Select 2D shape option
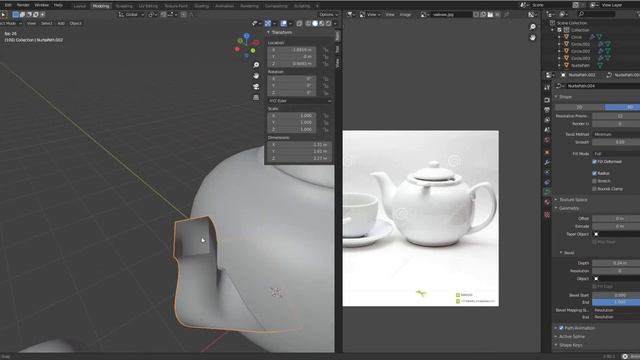This screenshot has height=360, width=640. click(580, 107)
